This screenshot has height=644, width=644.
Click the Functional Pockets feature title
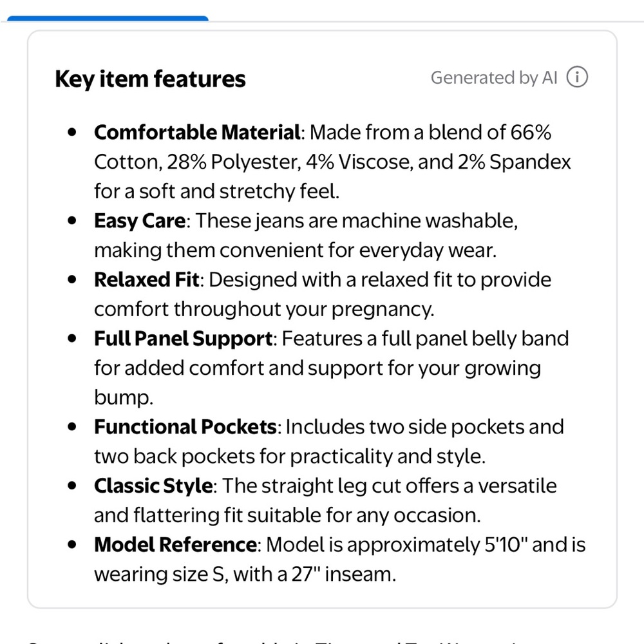[x=185, y=427]
